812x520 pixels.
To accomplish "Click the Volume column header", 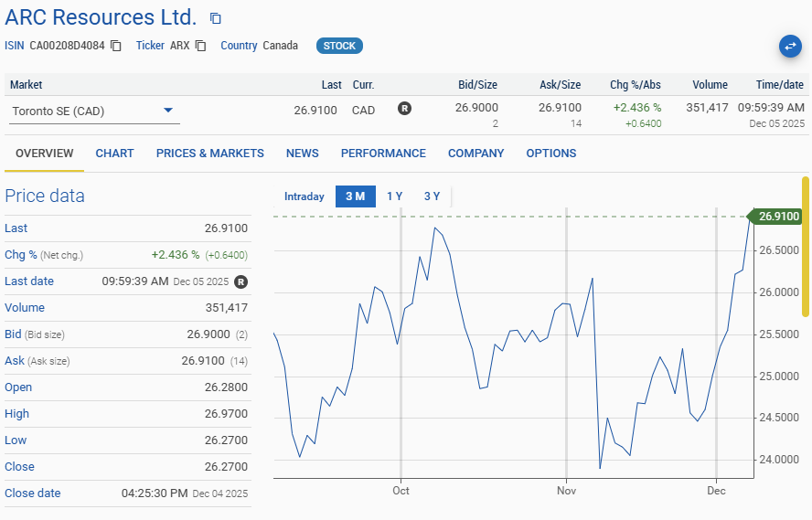I will [x=710, y=85].
